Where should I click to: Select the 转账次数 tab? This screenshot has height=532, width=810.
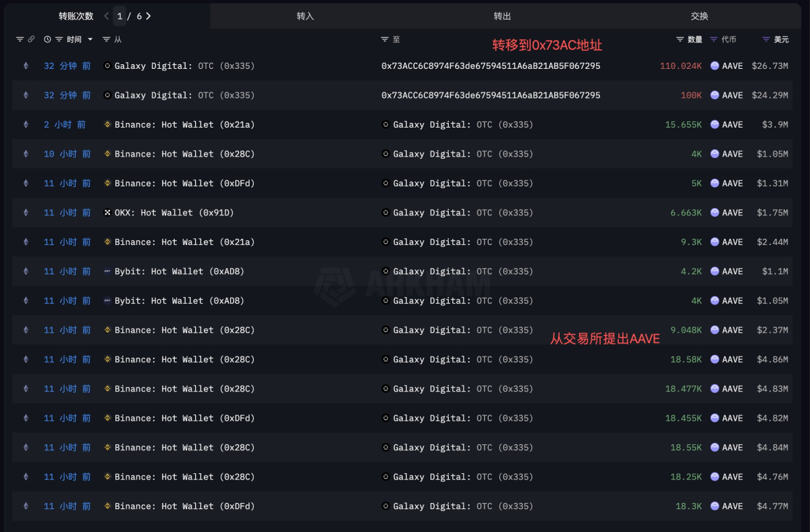click(x=76, y=16)
